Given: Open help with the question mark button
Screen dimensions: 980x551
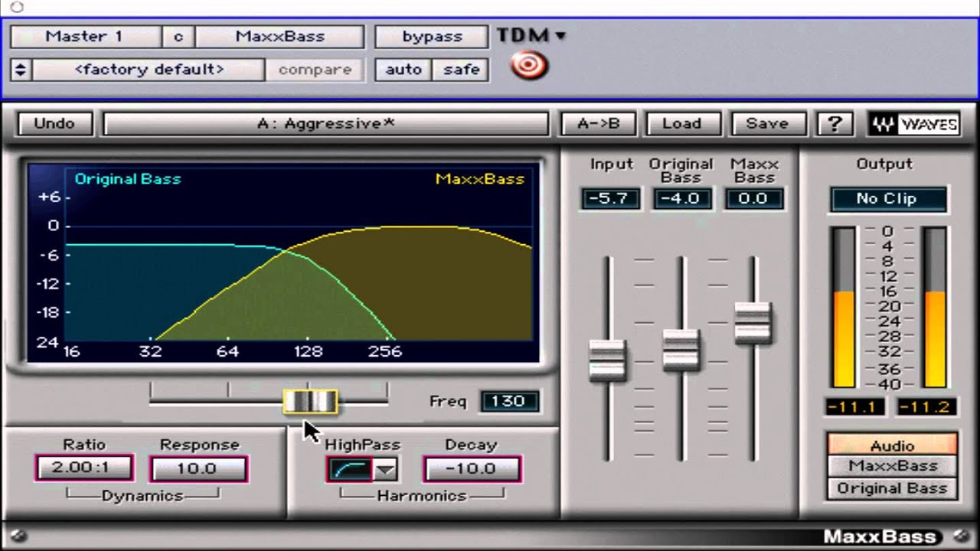Looking at the screenshot, I should (x=835, y=124).
